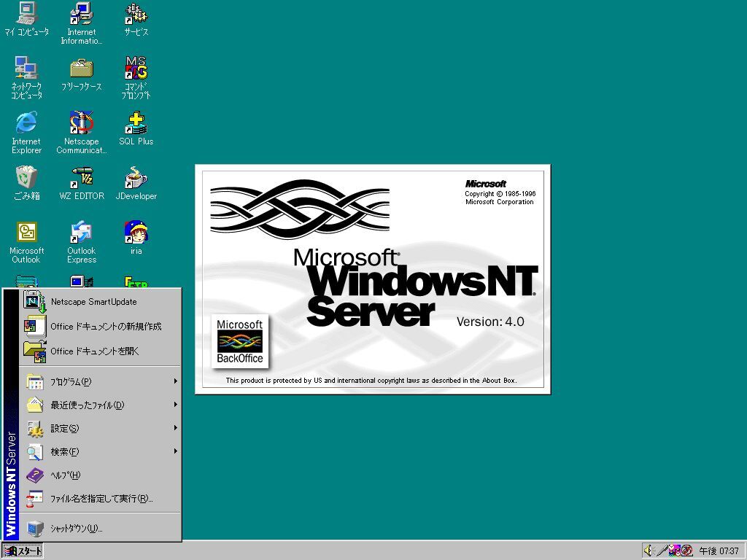This screenshot has width=747, height=560.
Task: Click the スタート start button
Action: coord(23,551)
